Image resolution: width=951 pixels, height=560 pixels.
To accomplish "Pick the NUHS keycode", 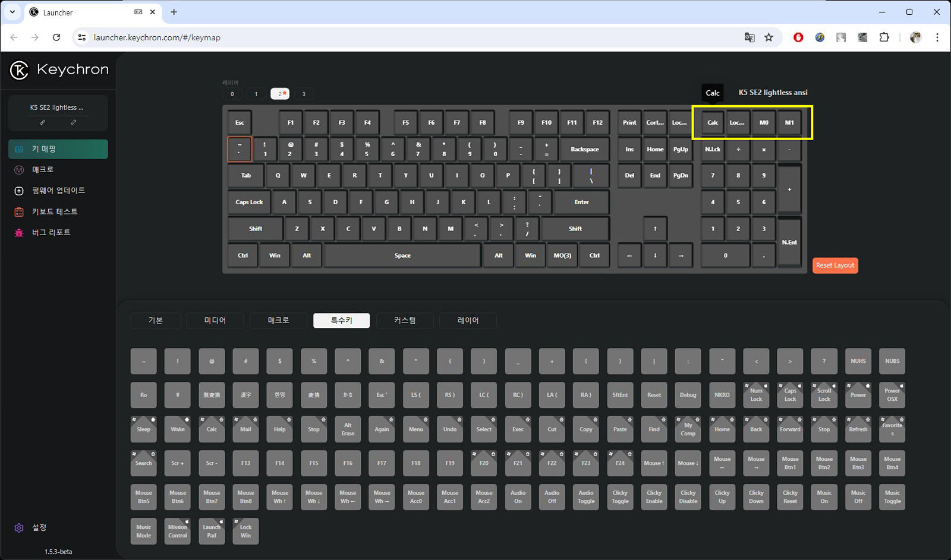I will click(x=858, y=361).
